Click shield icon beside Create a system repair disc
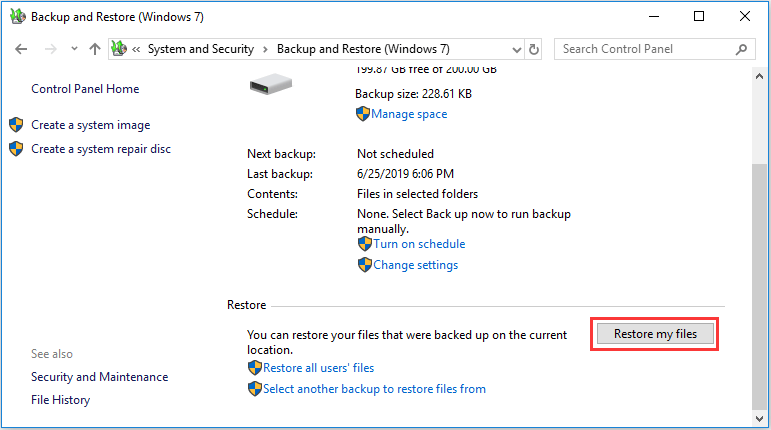This screenshot has height=430, width=771. point(16,148)
